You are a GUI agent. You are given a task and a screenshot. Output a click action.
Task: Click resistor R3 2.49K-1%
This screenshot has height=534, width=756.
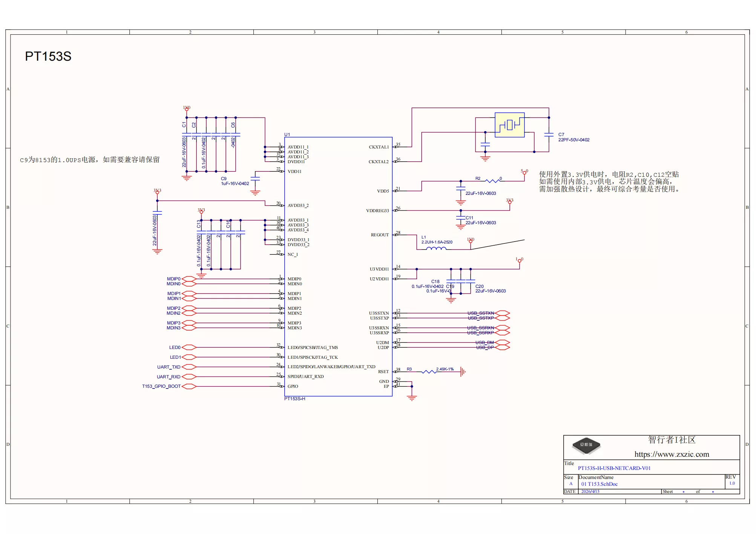pyautogui.click(x=429, y=372)
